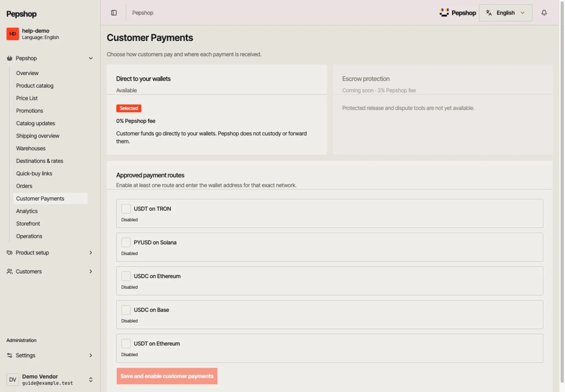
Task: Open Shipping overview
Action: [x=50, y=136]
